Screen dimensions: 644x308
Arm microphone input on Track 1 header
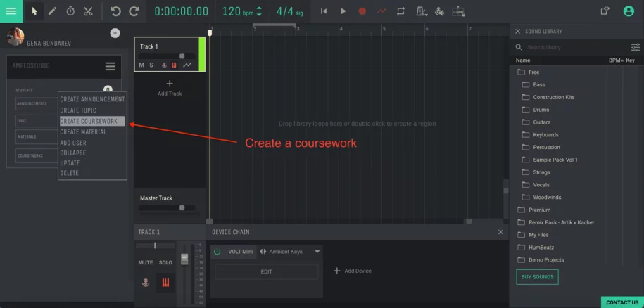point(164,65)
